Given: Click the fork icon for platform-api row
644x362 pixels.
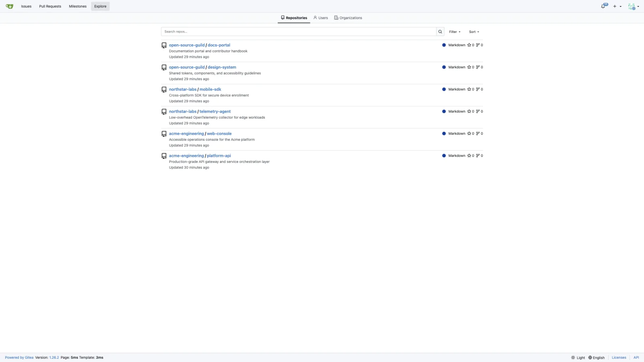Looking at the screenshot, I should coord(478,156).
